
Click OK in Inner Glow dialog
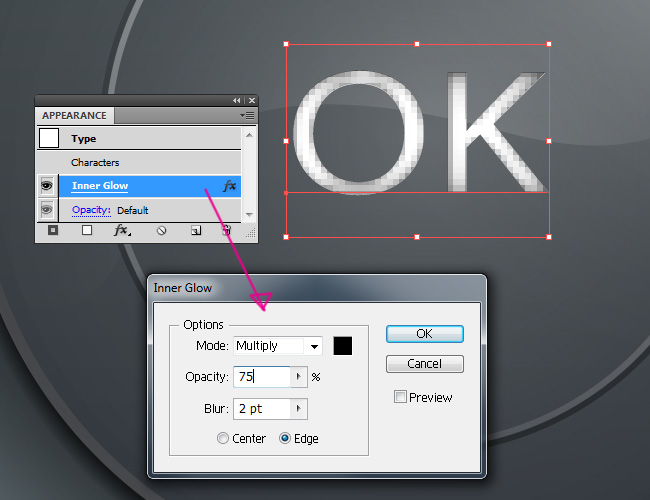pos(424,334)
